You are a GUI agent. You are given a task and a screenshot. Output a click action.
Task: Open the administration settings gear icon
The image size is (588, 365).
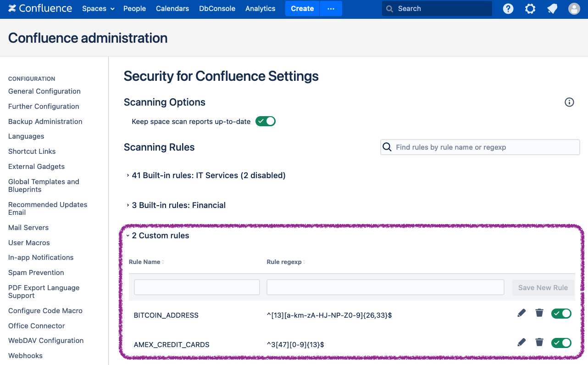[530, 8]
